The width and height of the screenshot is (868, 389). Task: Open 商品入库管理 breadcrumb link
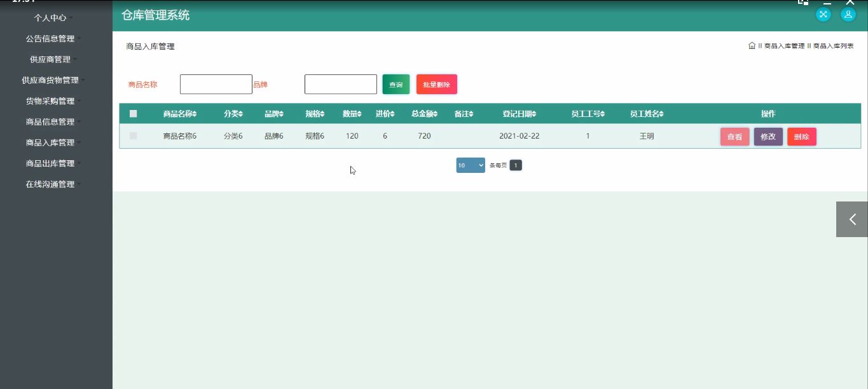pyautogui.click(x=784, y=46)
